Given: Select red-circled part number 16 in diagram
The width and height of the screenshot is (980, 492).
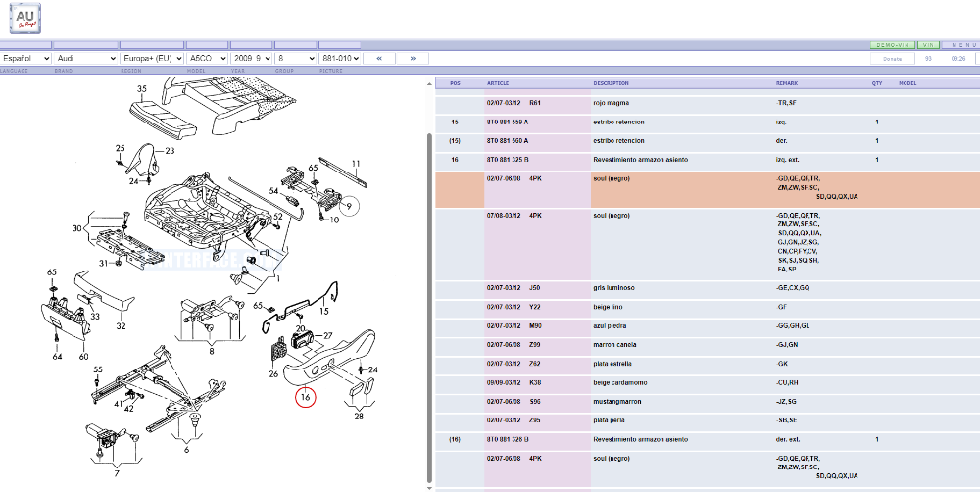Looking at the screenshot, I should coord(305,396).
